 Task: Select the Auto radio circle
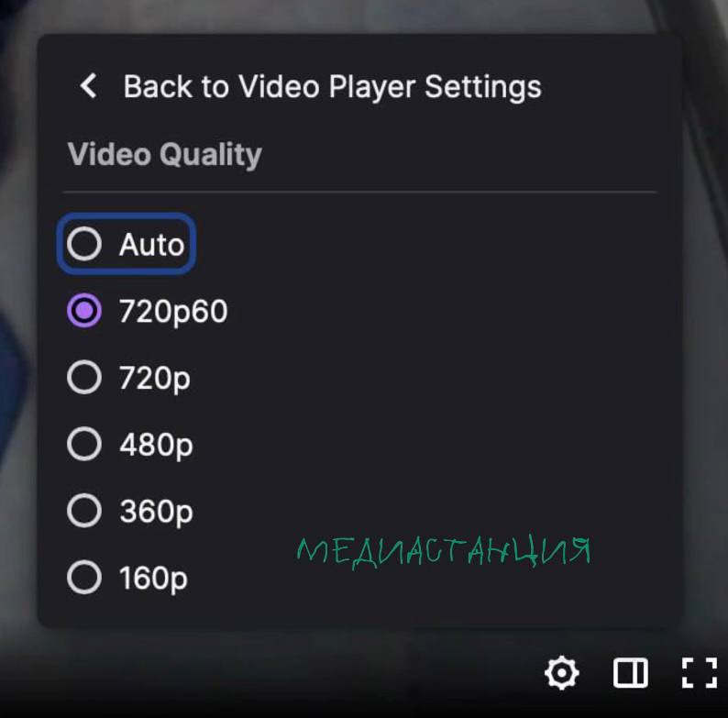coord(84,244)
